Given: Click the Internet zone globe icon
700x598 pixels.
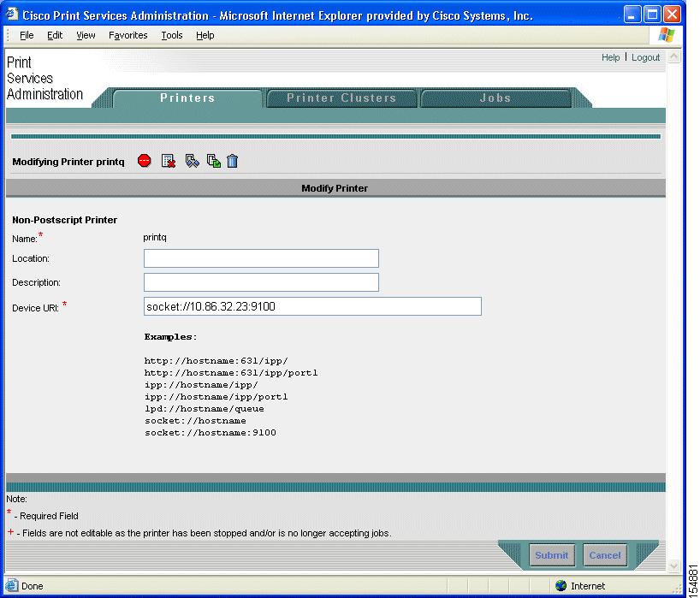Looking at the screenshot, I should click(x=561, y=585).
